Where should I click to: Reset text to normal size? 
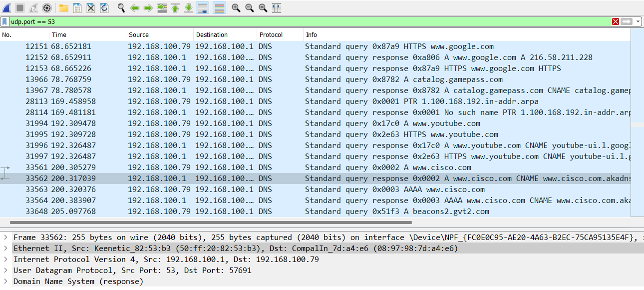tap(263, 8)
